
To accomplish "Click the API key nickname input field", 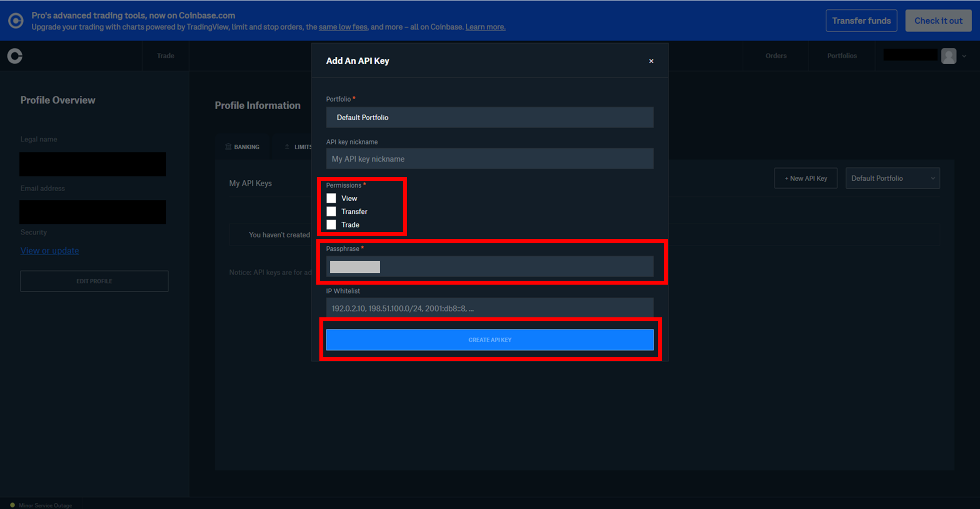I will click(490, 159).
